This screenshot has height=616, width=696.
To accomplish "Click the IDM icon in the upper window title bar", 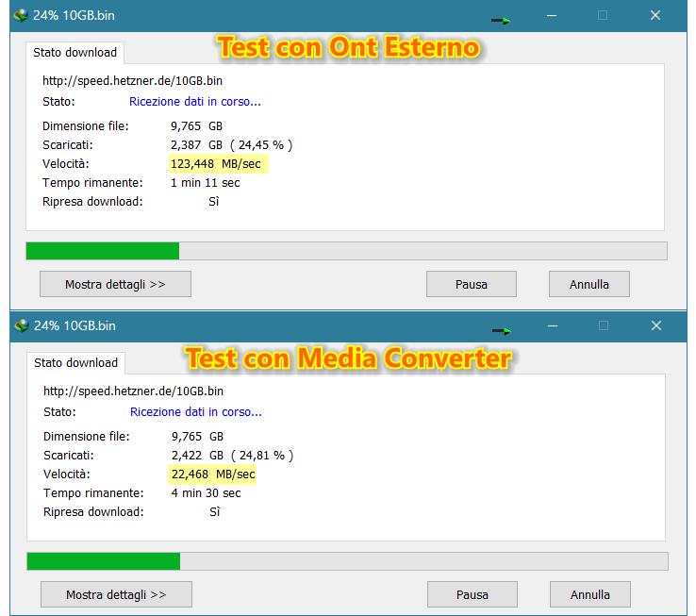I will click(x=21, y=15).
